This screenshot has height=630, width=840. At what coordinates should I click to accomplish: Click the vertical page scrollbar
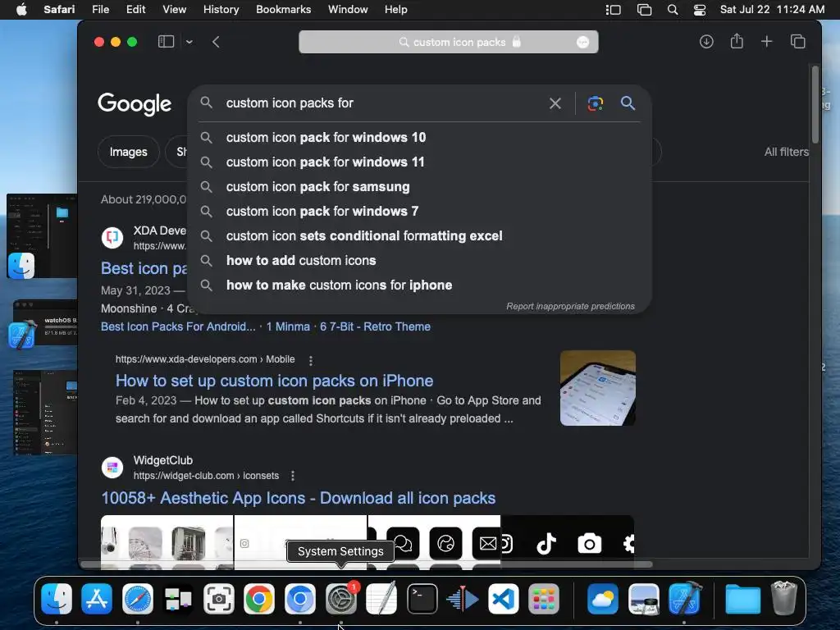815,104
